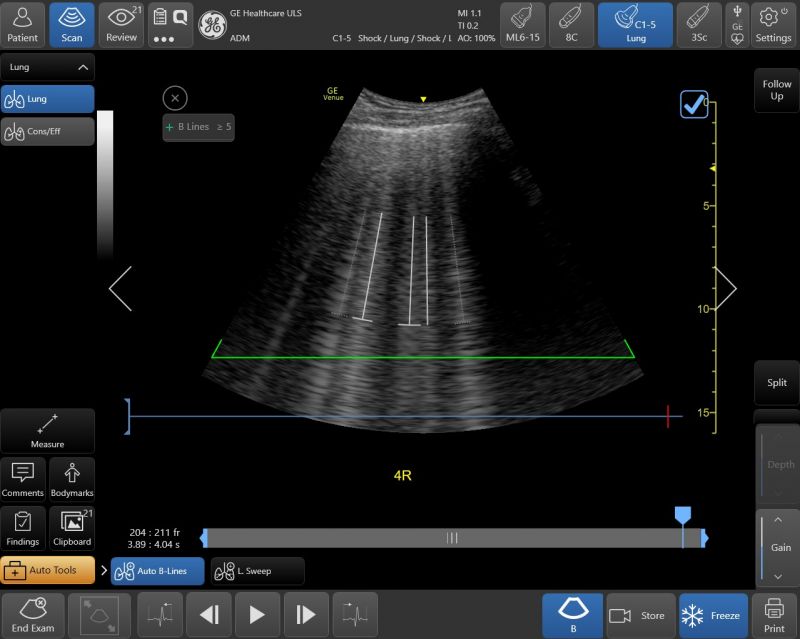End the exam
This screenshot has width=800, height=639.
[x=33, y=615]
